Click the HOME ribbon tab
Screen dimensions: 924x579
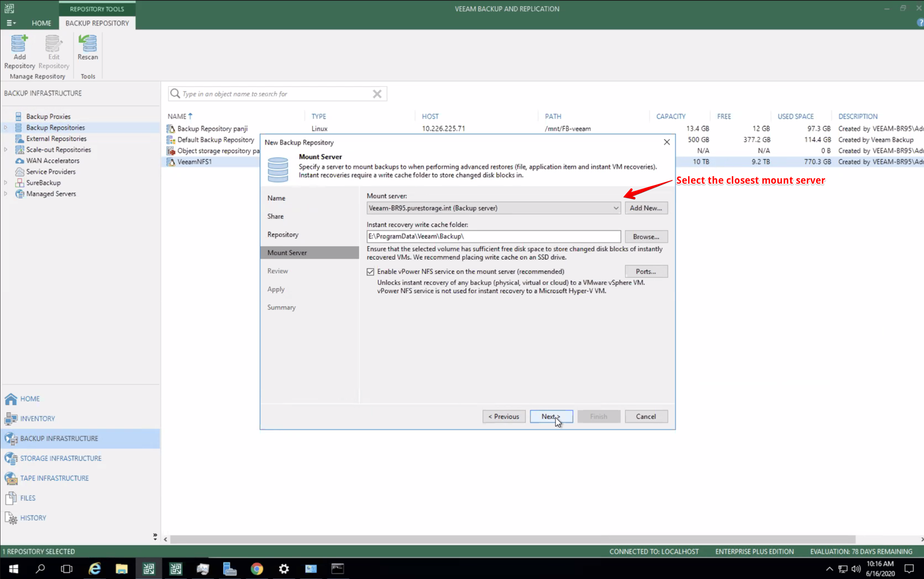click(41, 23)
